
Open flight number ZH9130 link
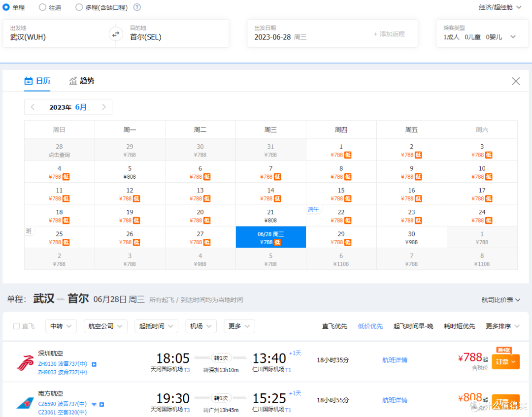pyautogui.click(x=63, y=364)
